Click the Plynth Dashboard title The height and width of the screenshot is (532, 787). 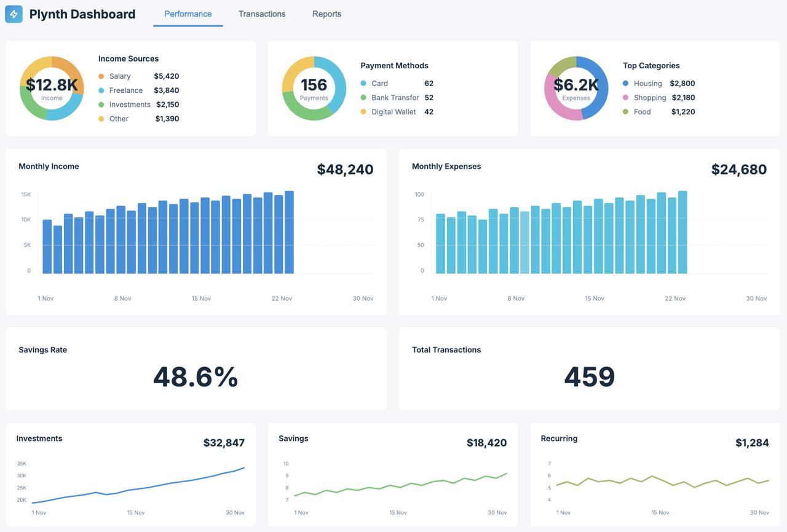(x=82, y=14)
